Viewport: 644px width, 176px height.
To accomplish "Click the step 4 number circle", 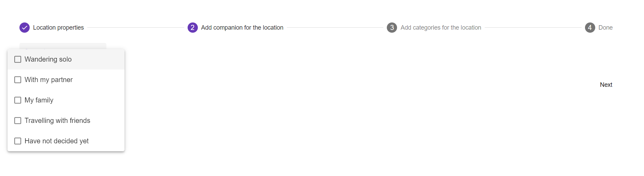I will 590,28.
